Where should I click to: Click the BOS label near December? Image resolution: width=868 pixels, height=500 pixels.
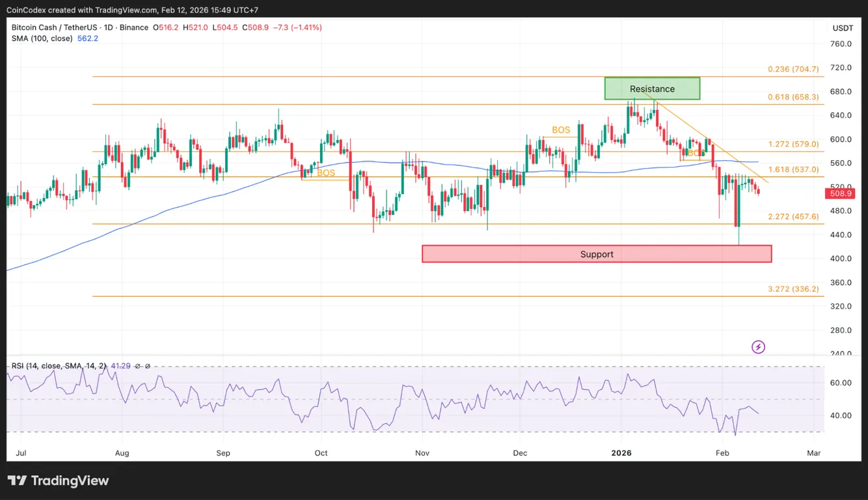(x=561, y=130)
